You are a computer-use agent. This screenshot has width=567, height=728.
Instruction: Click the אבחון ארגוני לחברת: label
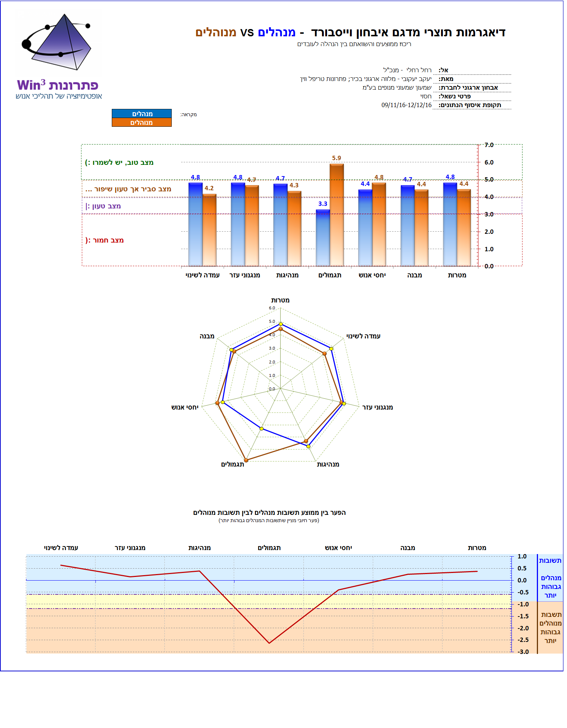(468, 88)
